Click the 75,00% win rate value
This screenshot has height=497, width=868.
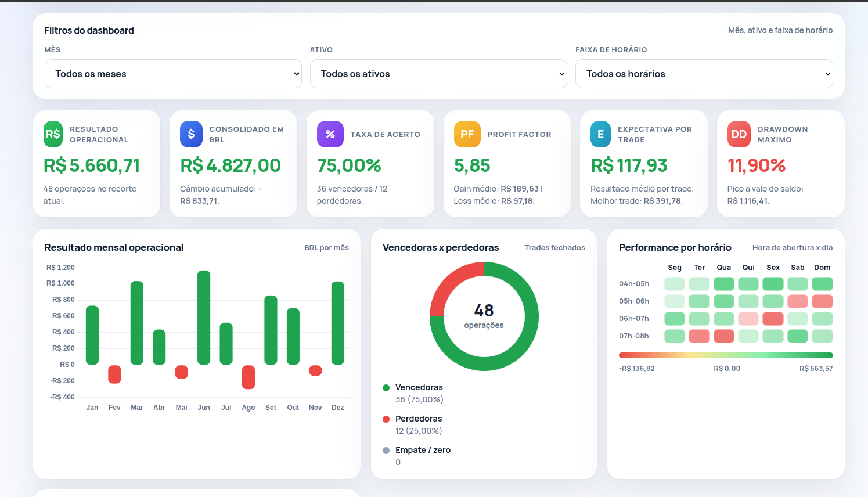[349, 165]
